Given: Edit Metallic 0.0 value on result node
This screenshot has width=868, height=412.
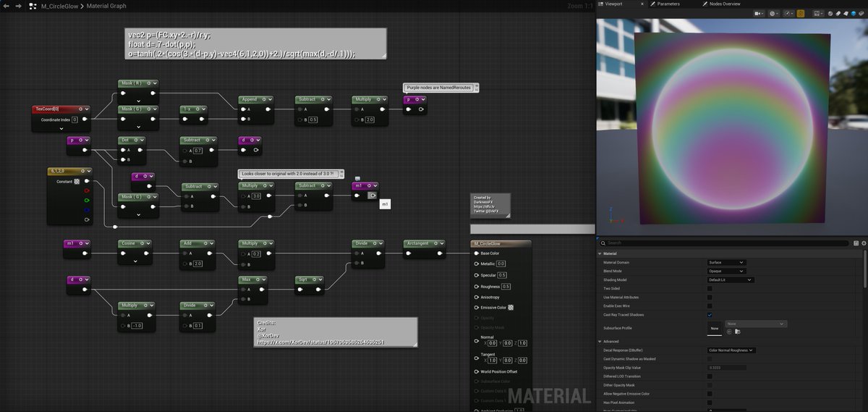Looking at the screenshot, I should (501, 264).
